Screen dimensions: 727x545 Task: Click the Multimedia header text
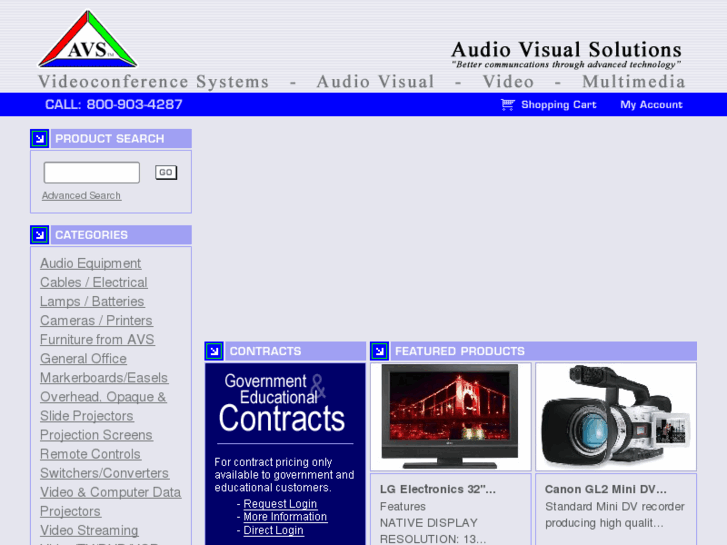point(633,82)
